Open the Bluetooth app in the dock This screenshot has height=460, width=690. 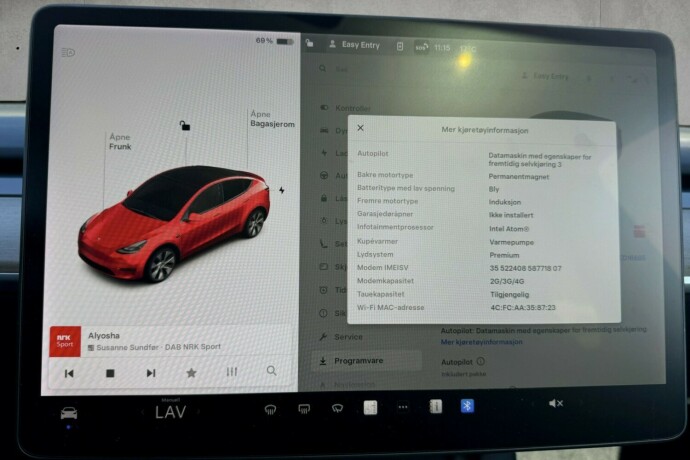click(467, 405)
